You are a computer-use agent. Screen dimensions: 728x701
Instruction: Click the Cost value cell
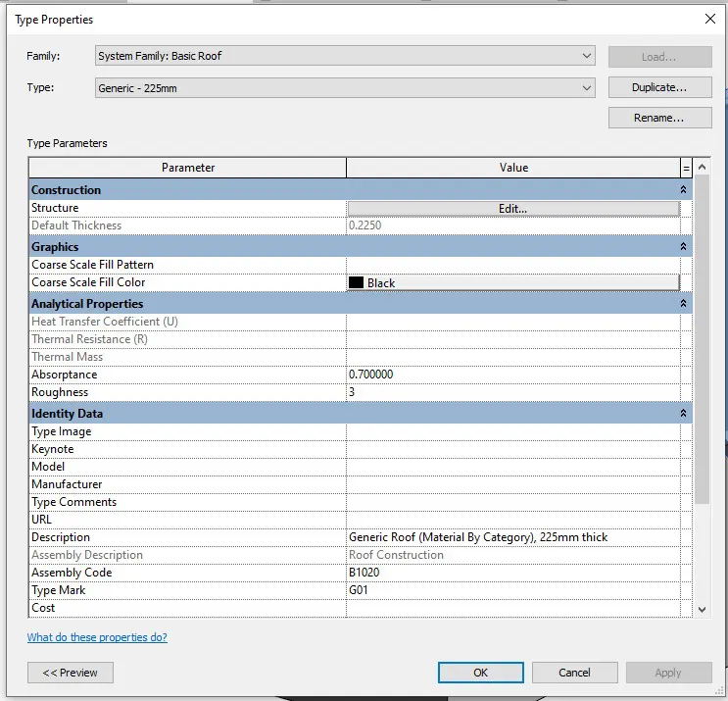(x=513, y=608)
